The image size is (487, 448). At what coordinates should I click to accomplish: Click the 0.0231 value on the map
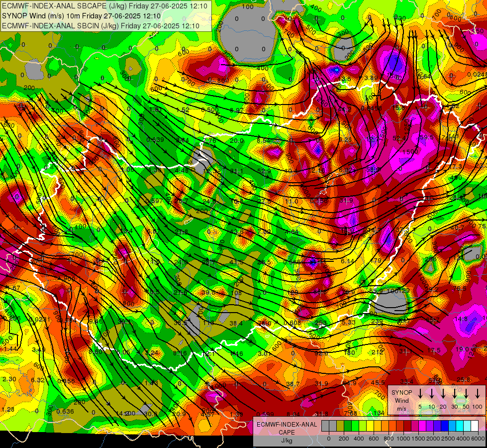tap(40, 319)
